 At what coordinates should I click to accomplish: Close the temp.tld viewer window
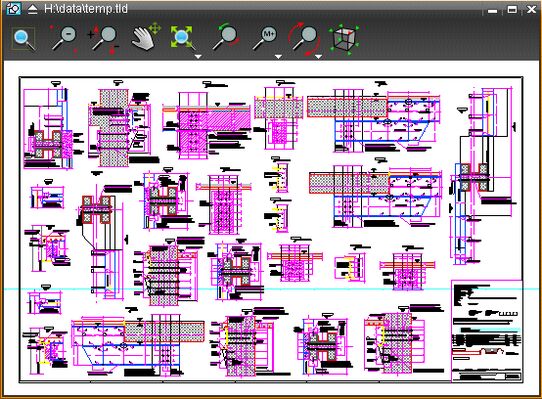pyautogui.click(x=531, y=9)
